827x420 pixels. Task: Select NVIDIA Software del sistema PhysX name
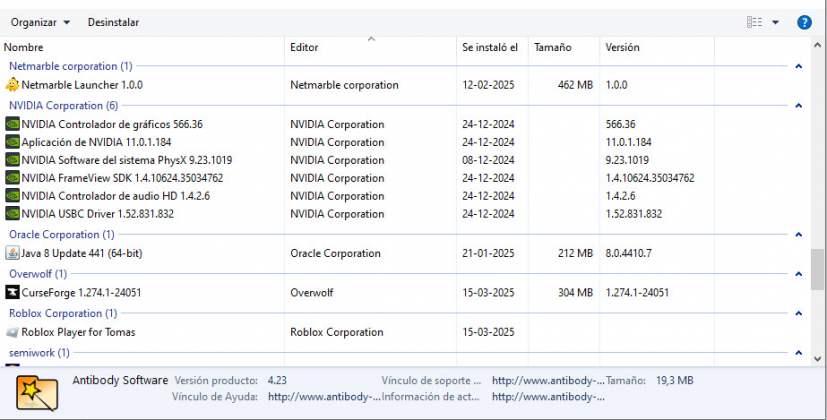(127, 160)
